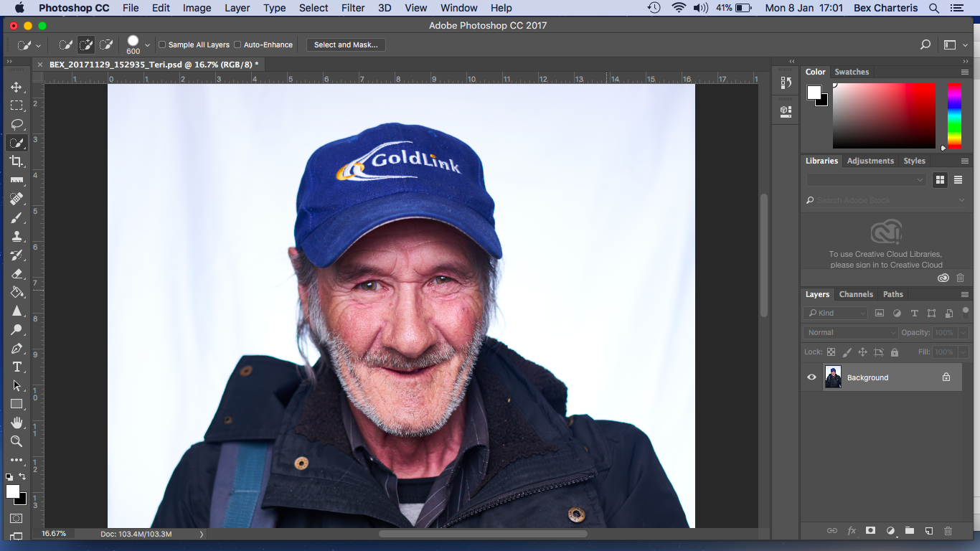Select the Move tool
Image resolution: width=980 pixels, height=551 pixels.
(x=17, y=88)
